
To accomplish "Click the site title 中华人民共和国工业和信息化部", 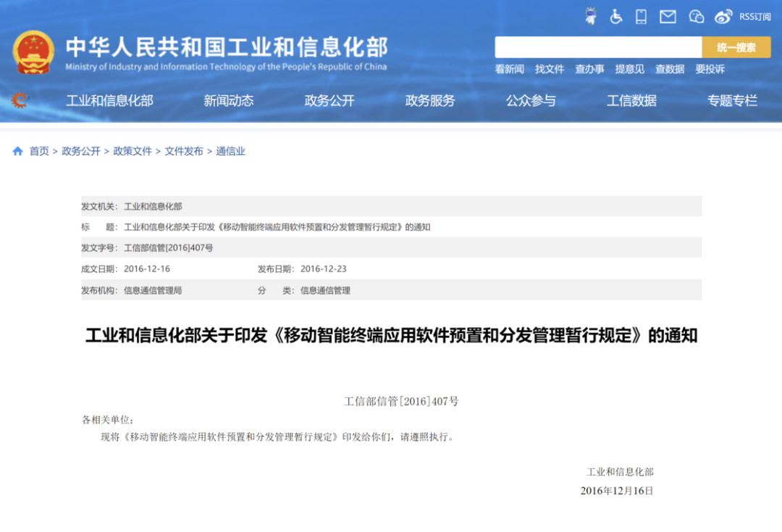I will click(227, 47).
